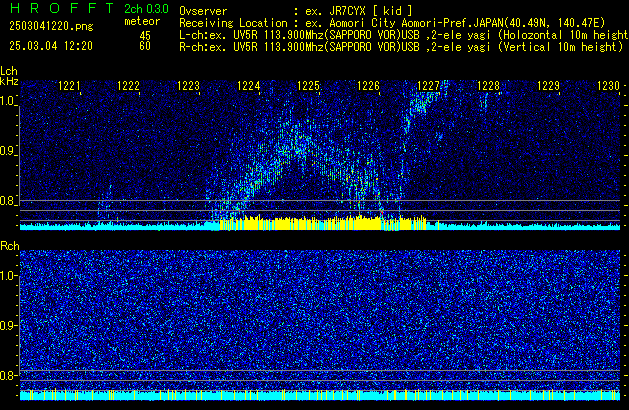
Task: Click the Ovserver line with JR7CYX
Action: pyautogui.click(x=296, y=11)
